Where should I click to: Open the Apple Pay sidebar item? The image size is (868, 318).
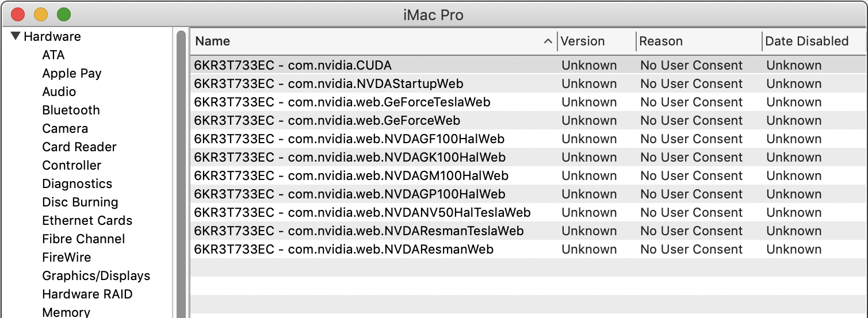click(x=71, y=73)
